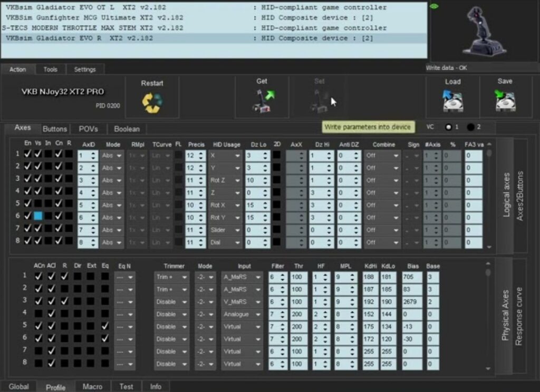Select VC radio button 2
The image size is (540, 392).
click(470, 127)
